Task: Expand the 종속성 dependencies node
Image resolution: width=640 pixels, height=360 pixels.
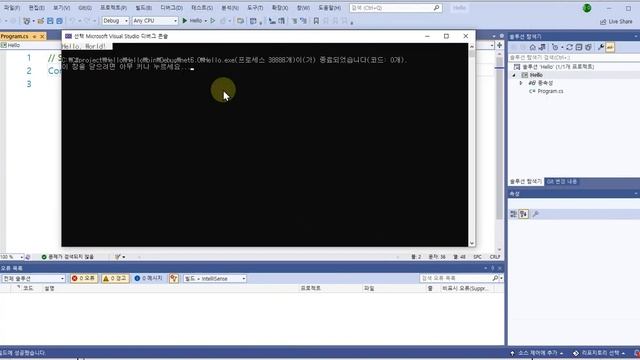Action: tap(521, 83)
